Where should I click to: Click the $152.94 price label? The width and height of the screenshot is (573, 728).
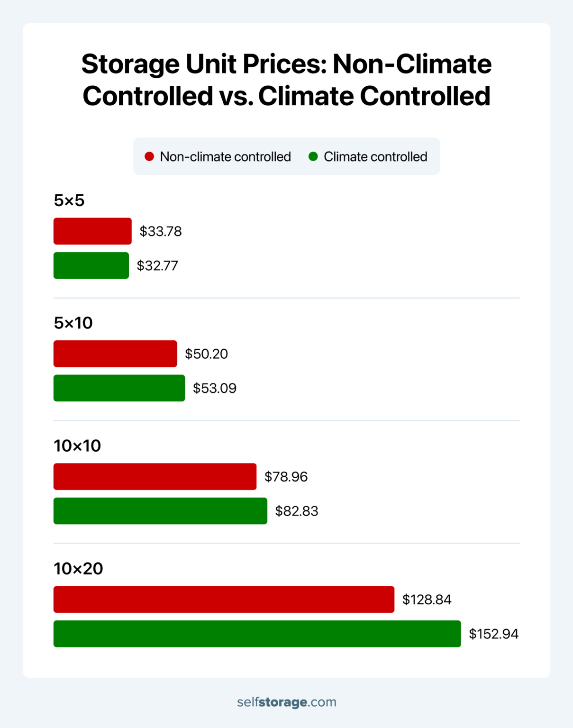point(493,634)
